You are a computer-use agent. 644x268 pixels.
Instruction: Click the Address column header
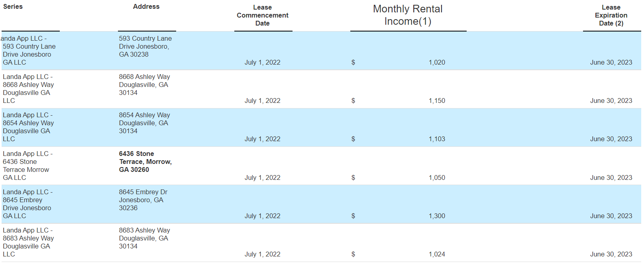point(146,6)
